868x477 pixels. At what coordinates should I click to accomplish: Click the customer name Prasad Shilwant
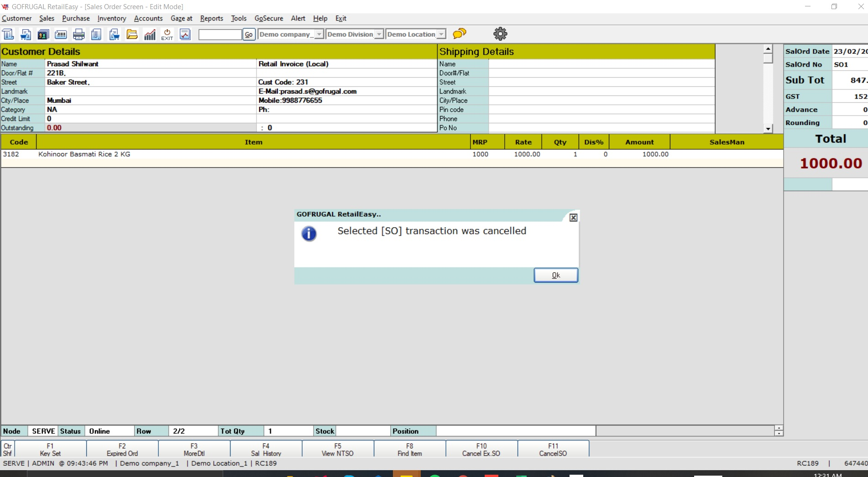(x=73, y=64)
